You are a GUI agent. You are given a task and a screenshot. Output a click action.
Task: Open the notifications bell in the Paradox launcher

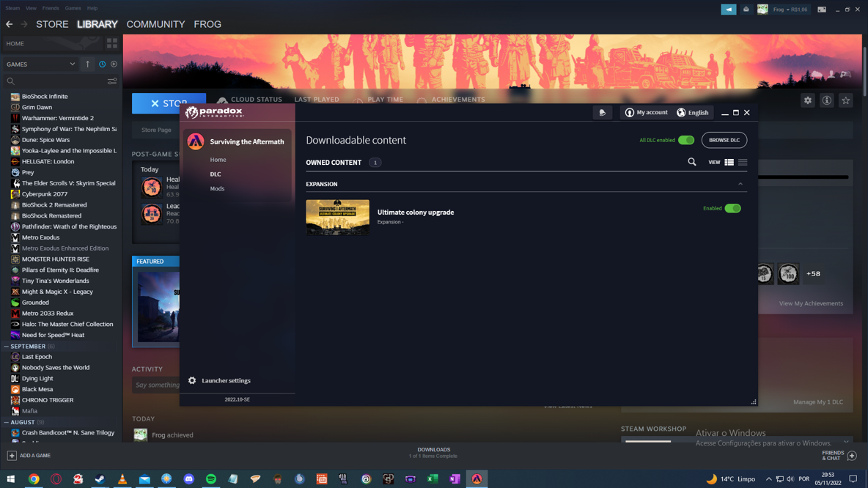[x=603, y=112]
